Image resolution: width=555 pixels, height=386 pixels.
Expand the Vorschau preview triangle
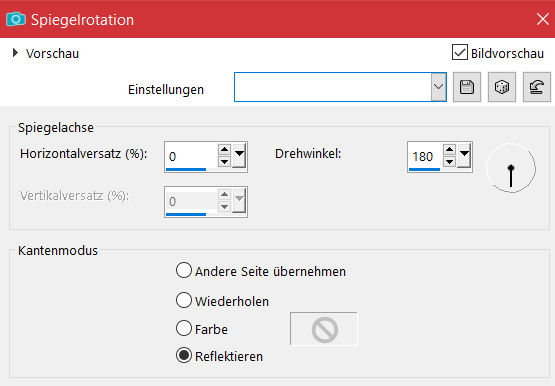coord(15,53)
